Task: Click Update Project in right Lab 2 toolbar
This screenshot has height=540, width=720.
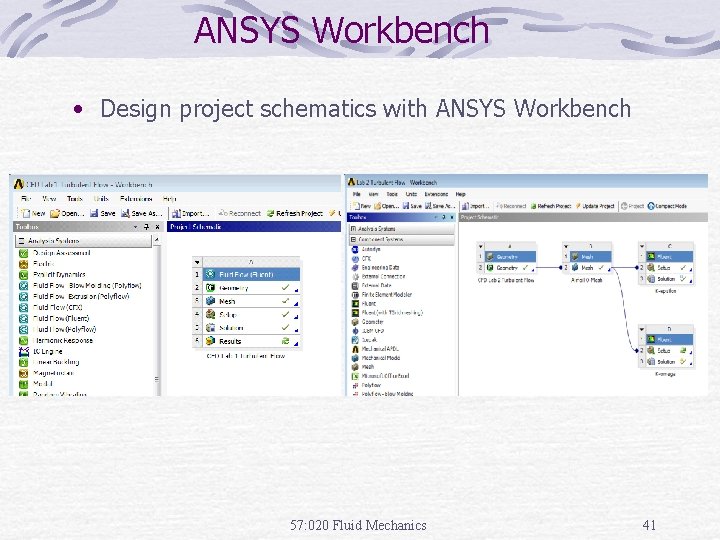Action: point(595,206)
